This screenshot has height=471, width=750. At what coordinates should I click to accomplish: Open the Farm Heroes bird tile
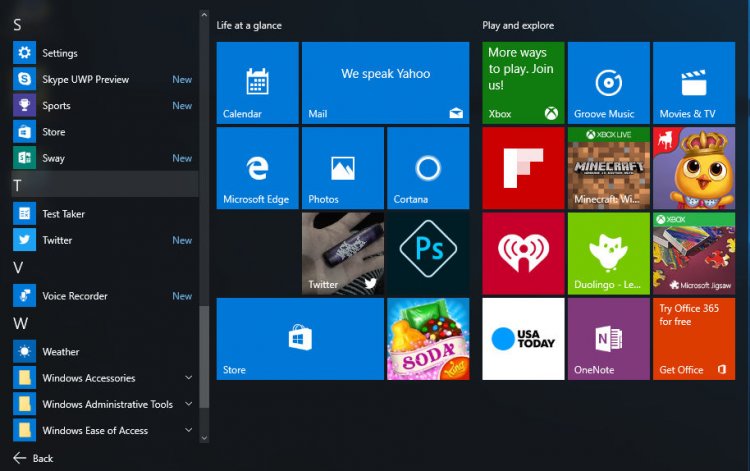click(694, 168)
